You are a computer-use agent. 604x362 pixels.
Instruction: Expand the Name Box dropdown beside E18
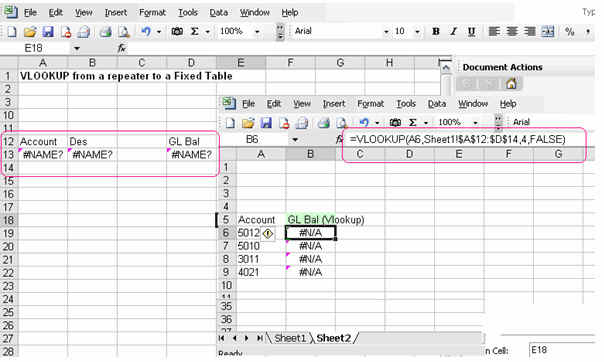coord(77,49)
